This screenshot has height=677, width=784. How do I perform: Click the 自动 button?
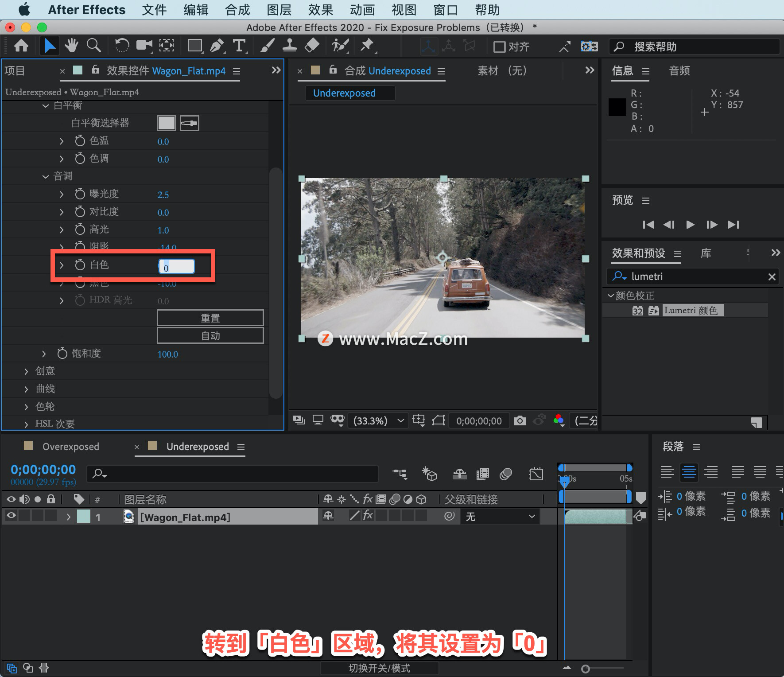tap(210, 336)
